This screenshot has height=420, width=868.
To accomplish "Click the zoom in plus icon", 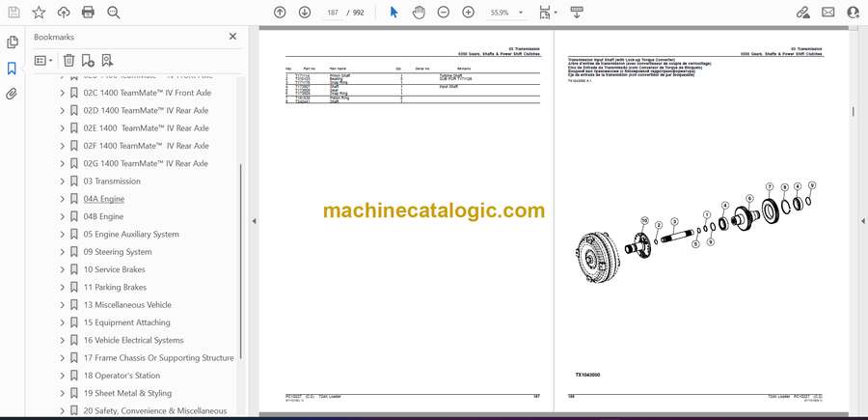I will tap(468, 13).
